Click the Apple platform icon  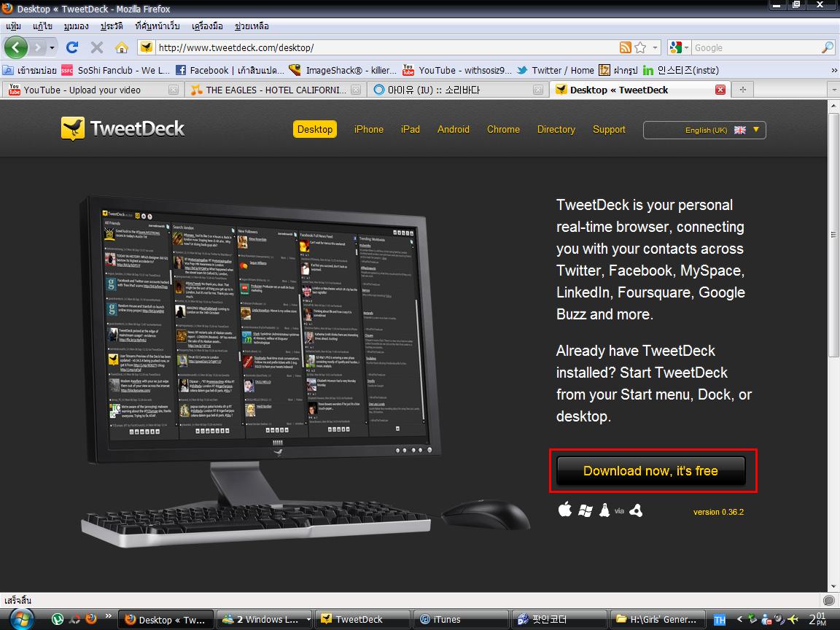(564, 510)
